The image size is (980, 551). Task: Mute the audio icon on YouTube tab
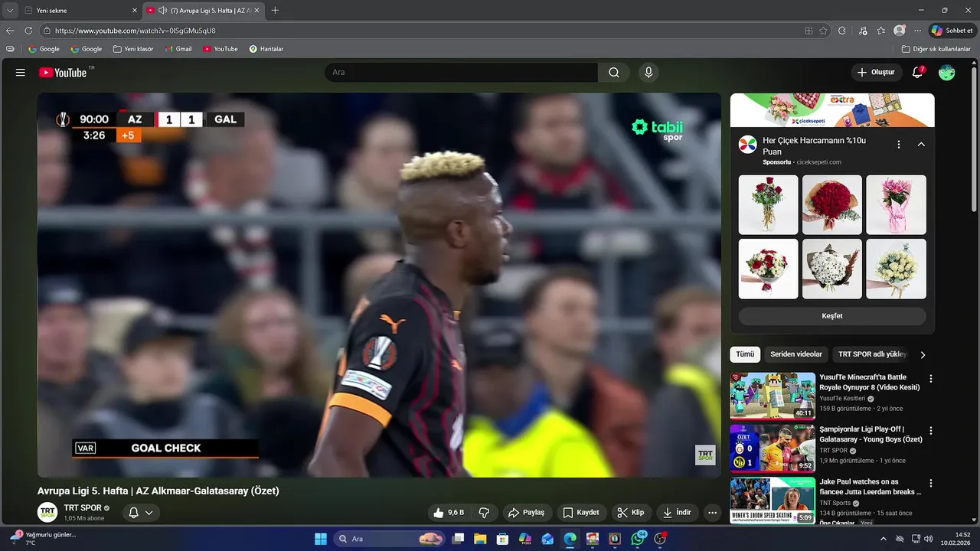163,10
